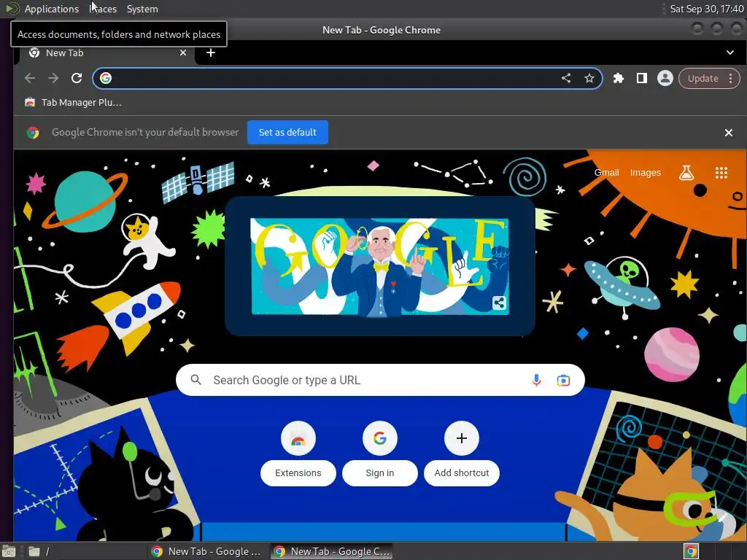Open the Extensions puzzle icon

(619, 78)
